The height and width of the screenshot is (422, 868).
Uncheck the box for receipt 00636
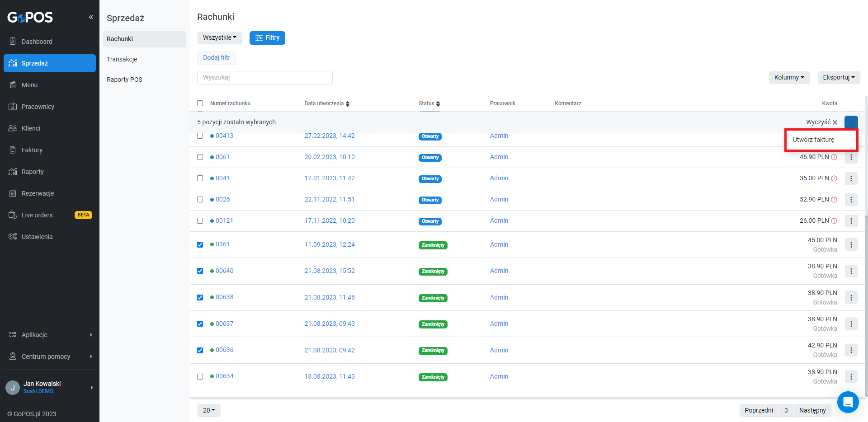(200, 351)
